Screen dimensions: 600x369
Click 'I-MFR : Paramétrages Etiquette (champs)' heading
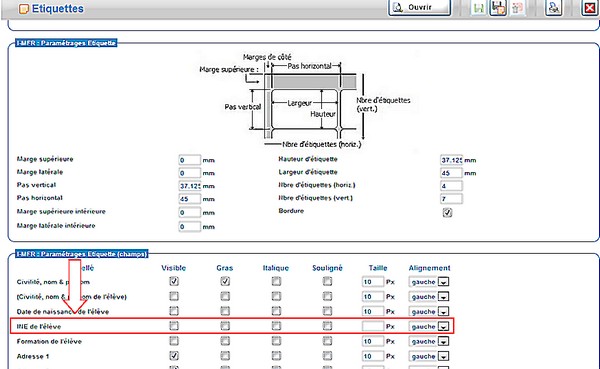[82, 254]
